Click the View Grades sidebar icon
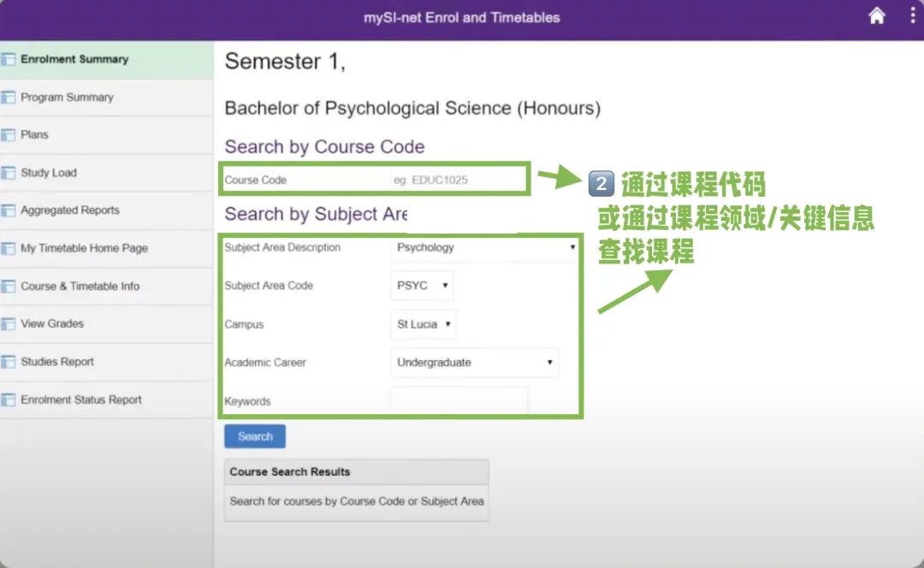Image resolution: width=924 pixels, height=568 pixels. (9, 324)
